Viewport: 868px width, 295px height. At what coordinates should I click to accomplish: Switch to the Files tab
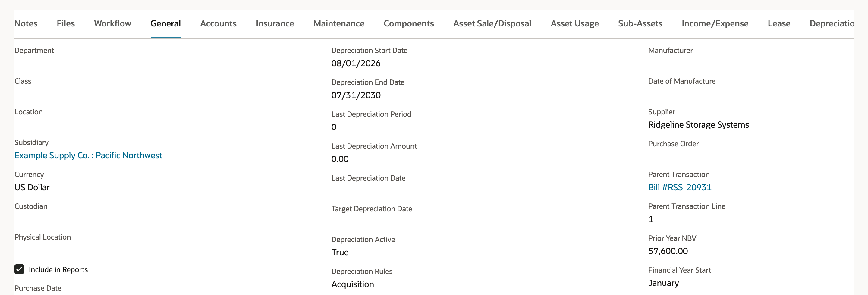(66, 23)
